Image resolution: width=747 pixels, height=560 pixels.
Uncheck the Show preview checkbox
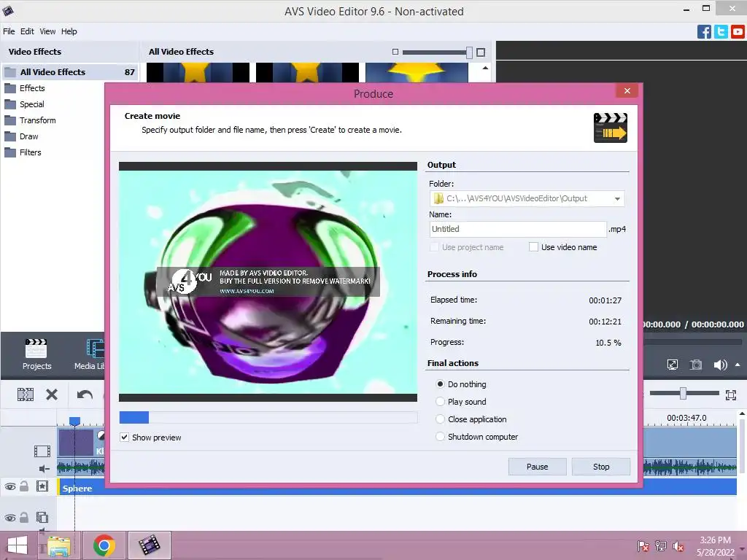(124, 437)
